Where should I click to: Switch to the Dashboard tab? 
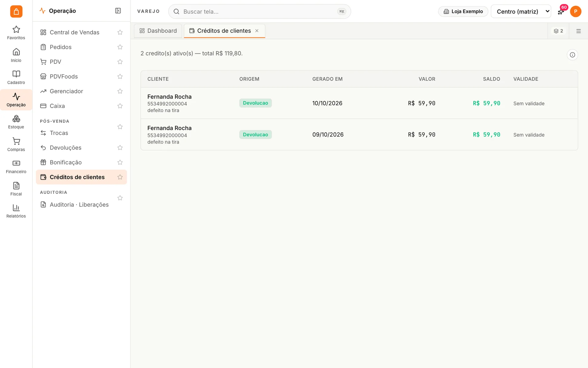pos(158,31)
